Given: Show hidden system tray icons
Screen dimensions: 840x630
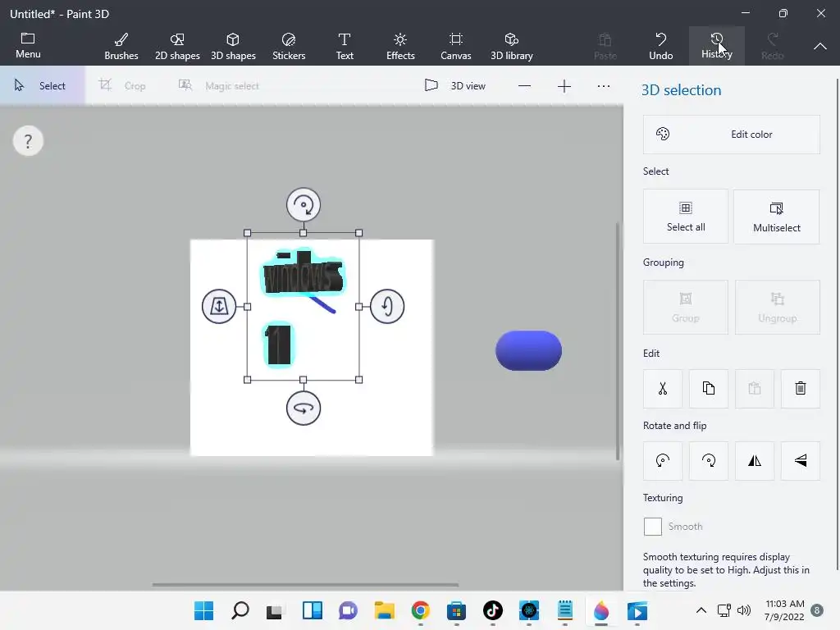Looking at the screenshot, I should [701, 610].
